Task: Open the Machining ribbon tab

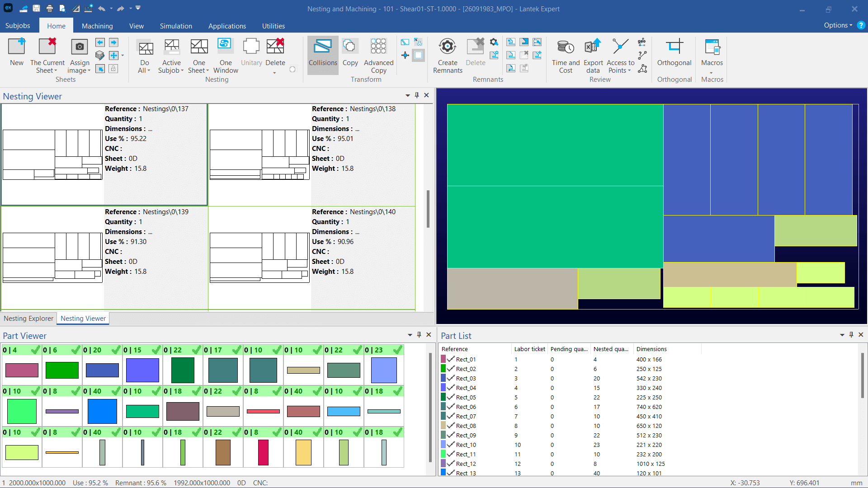Action: [x=97, y=26]
